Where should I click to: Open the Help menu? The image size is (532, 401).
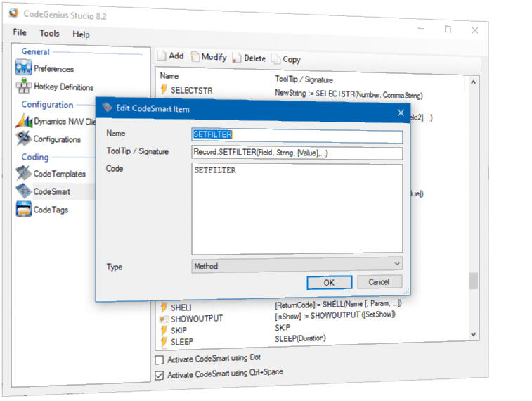81,34
